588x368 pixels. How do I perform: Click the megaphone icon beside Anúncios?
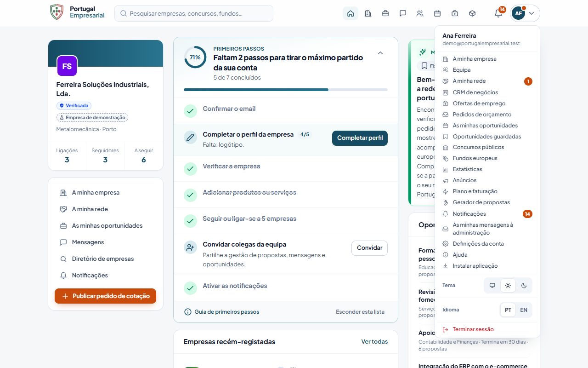[x=445, y=180]
